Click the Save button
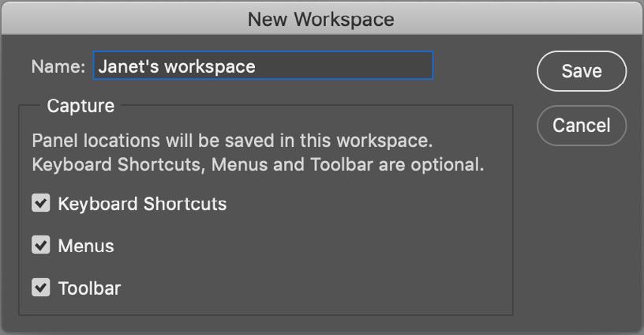The width and height of the screenshot is (644, 335). [x=582, y=71]
